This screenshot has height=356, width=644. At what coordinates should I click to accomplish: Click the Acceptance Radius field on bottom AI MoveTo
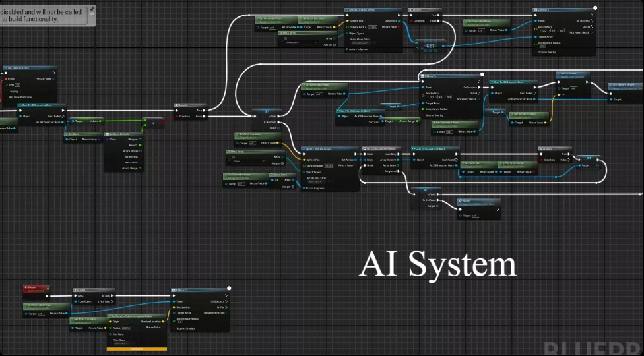[x=181, y=322]
